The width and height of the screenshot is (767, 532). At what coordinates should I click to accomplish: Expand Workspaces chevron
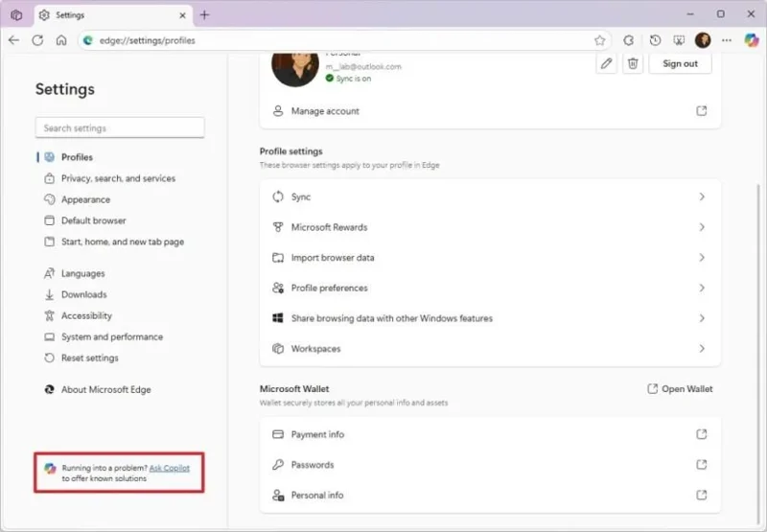click(x=702, y=348)
